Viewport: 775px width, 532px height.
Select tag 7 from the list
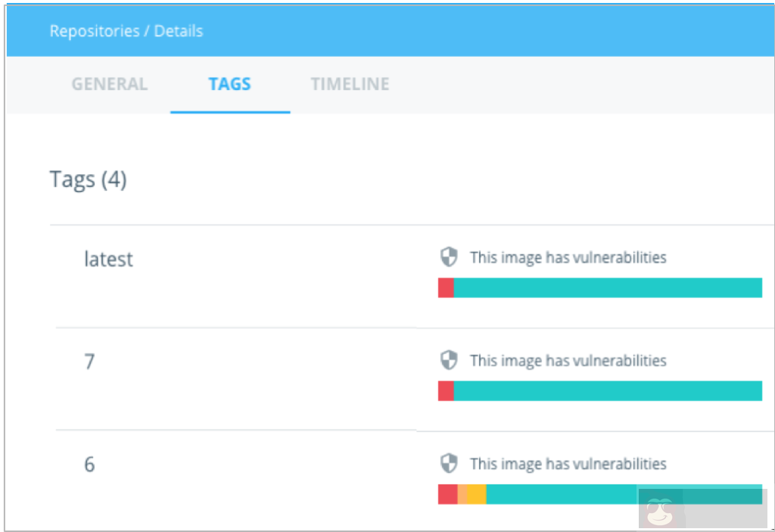pyautogui.click(x=89, y=362)
